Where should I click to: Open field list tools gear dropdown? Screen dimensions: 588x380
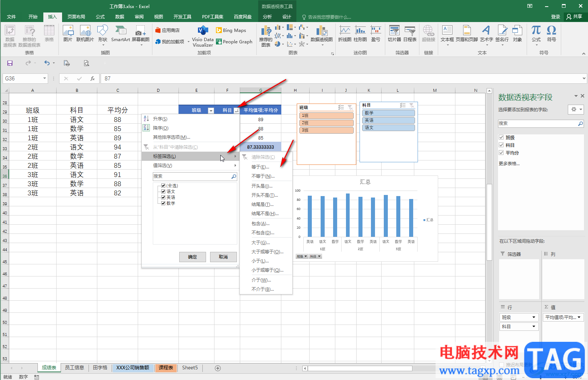click(x=576, y=109)
